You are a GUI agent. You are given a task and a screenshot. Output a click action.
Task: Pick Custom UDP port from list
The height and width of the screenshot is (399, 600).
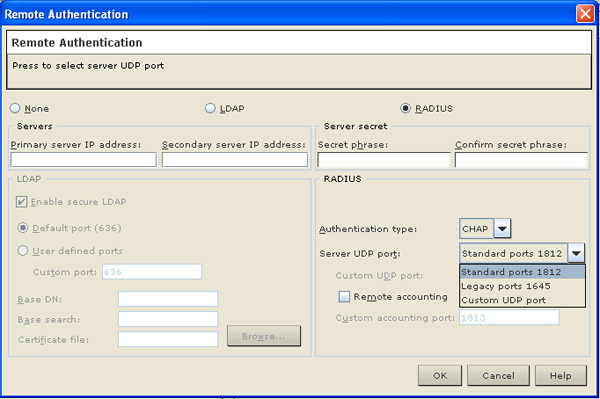point(522,300)
